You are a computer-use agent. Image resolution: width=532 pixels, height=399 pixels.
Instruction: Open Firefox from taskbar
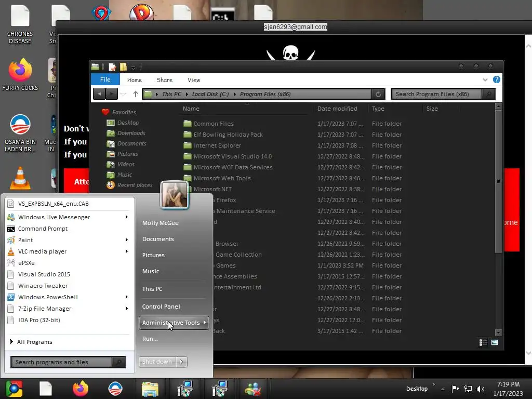[81, 389]
